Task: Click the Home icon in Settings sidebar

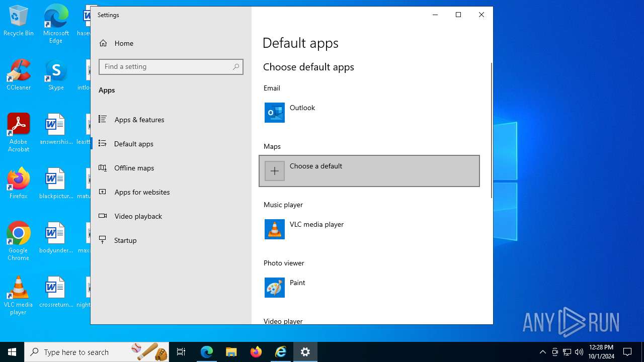Action: [103, 43]
